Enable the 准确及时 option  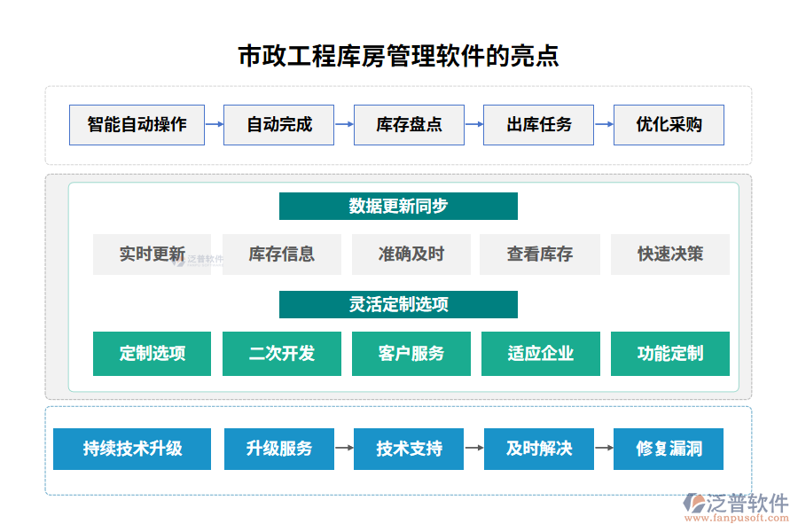(x=412, y=254)
